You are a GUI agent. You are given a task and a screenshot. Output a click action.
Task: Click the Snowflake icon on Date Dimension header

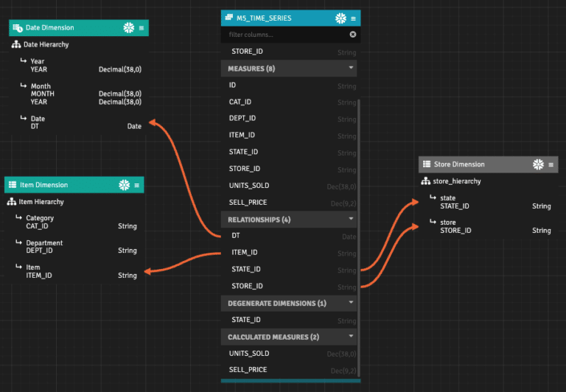pyautogui.click(x=128, y=28)
